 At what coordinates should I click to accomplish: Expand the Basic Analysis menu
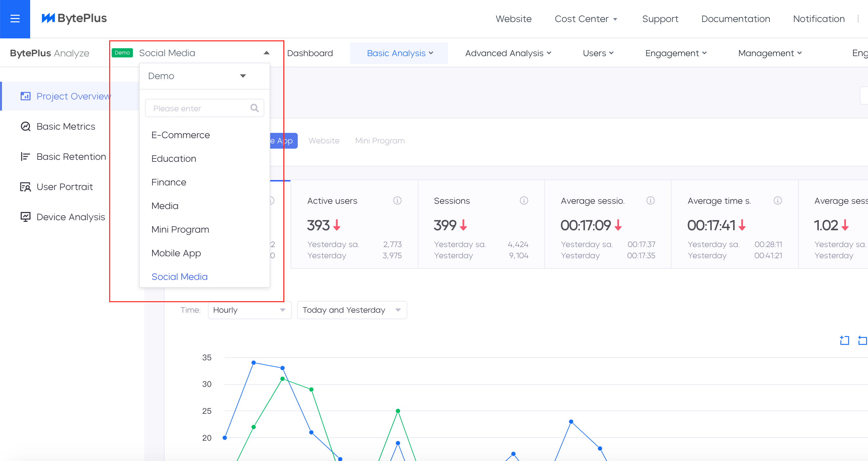point(399,53)
